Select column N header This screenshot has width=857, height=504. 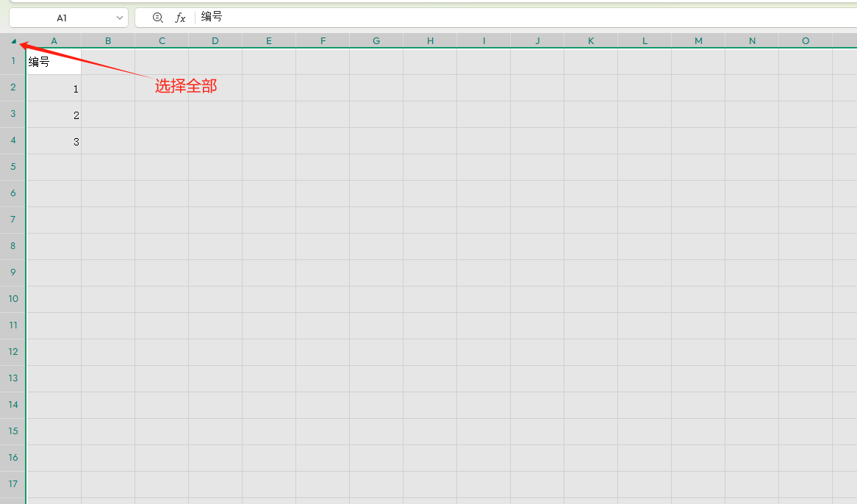[752, 41]
